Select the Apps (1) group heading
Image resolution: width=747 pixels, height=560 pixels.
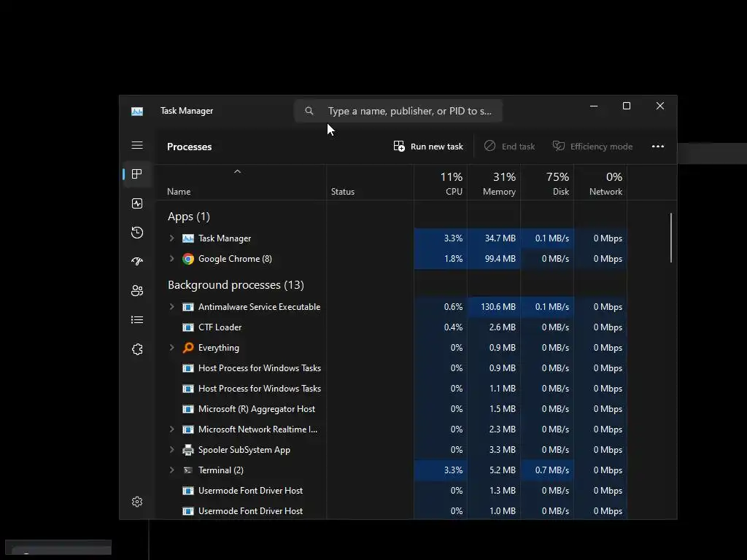click(x=189, y=217)
